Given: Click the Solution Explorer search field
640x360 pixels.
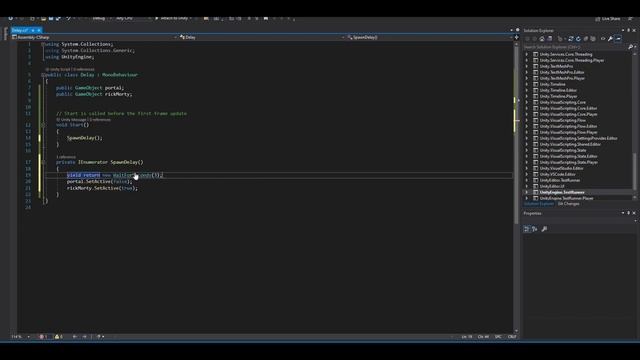Looking at the screenshot, I should (576, 47).
